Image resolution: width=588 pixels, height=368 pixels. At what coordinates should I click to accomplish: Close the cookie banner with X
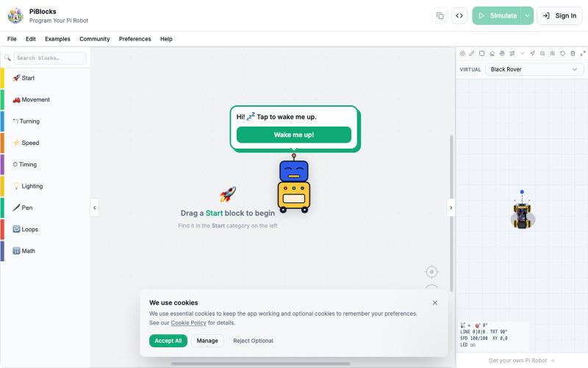tap(434, 302)
